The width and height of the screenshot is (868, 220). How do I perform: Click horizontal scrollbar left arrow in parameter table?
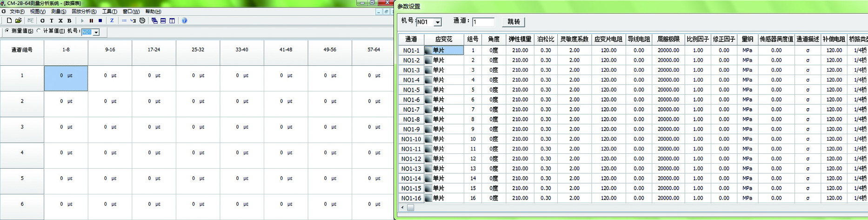(x=402, y=207)
